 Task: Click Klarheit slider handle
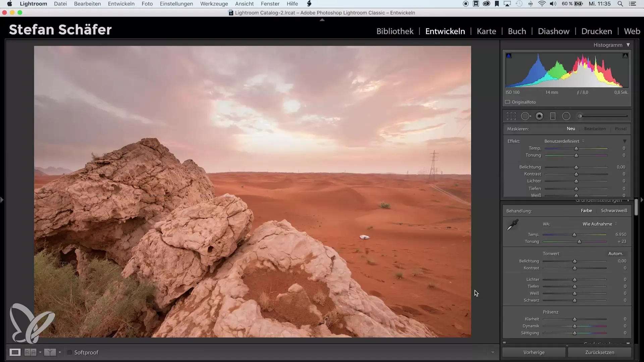tap(575, 319)
